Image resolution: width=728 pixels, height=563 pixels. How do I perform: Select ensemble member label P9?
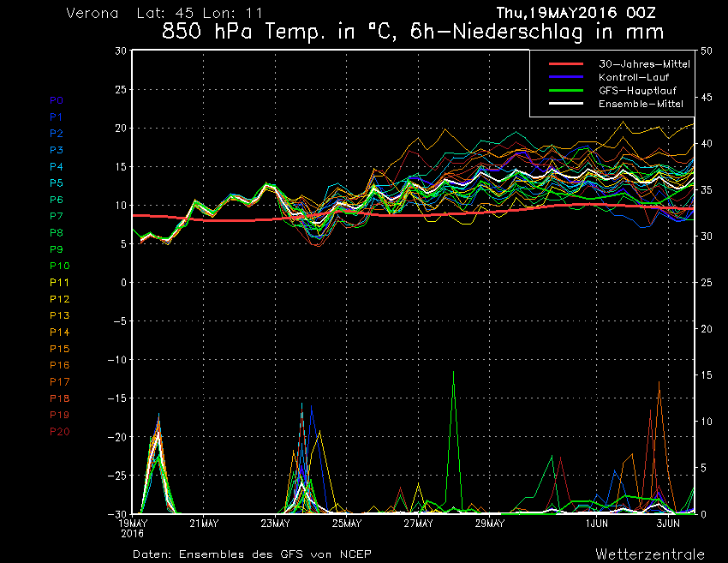tap(57, 249)
